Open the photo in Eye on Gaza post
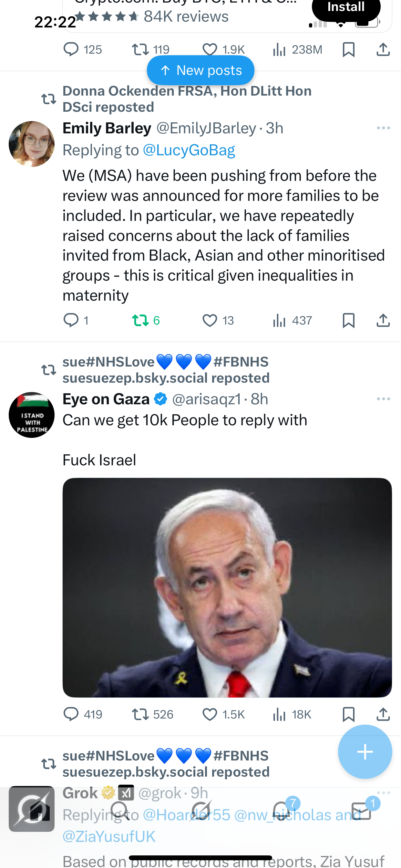 [227, 587]
